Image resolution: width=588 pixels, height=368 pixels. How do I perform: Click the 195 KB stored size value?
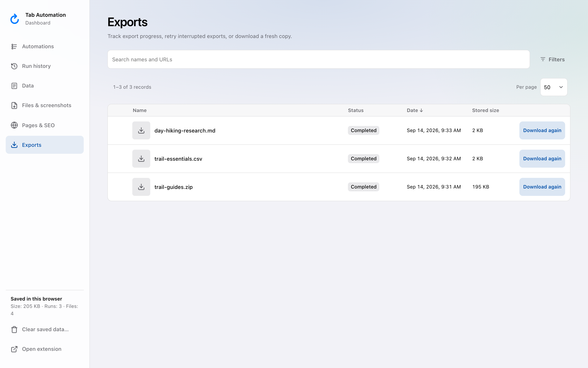pos(481,187)
